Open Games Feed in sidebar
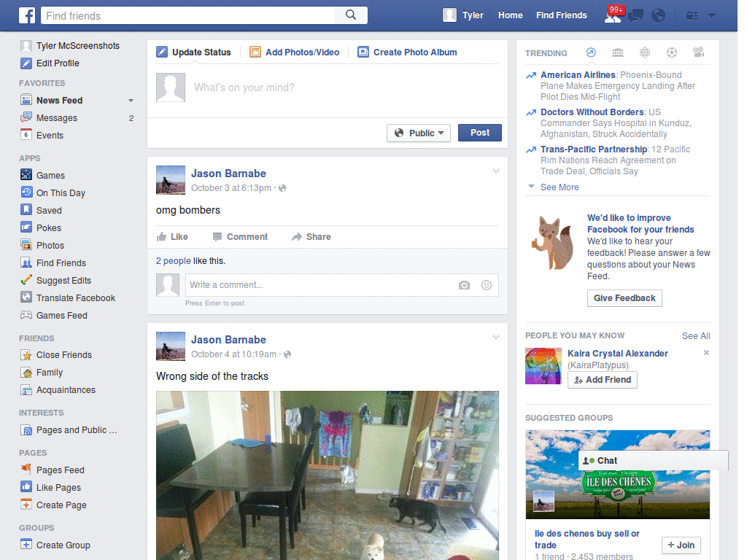Image resolution: width=747 pixels, height=560 pixels. [54, 315]
